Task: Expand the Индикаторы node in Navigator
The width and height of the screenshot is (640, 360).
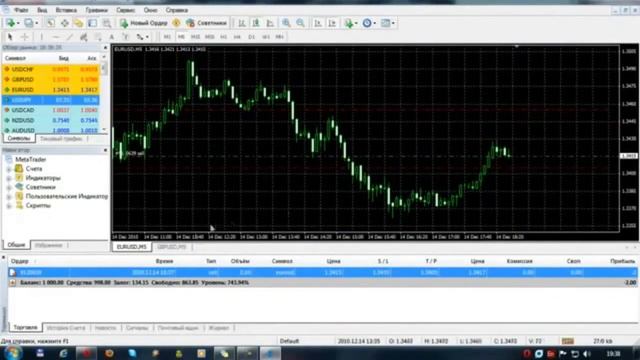Action: [9, 178]
